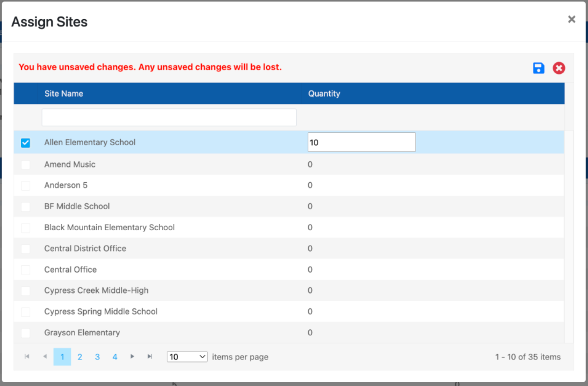Click quantity 0 for Central District Office
588x386 pixels.
point(310,248)
